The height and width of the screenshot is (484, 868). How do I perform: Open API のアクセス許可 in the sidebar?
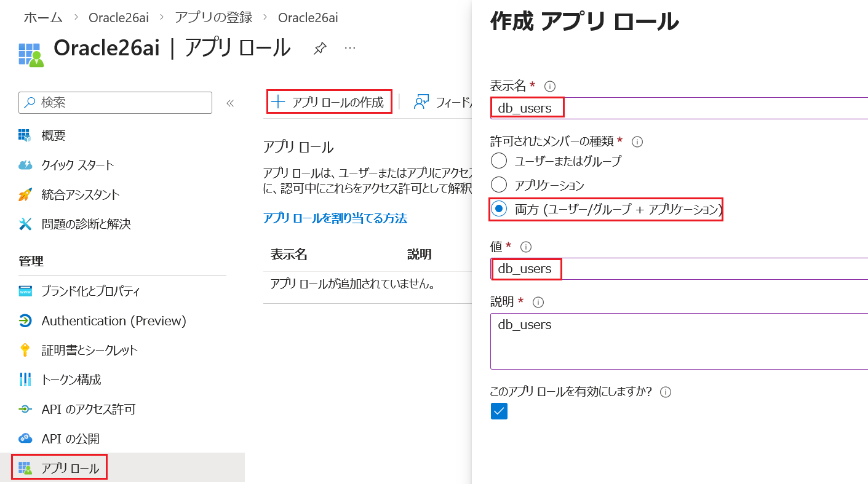tap(89, 409)
